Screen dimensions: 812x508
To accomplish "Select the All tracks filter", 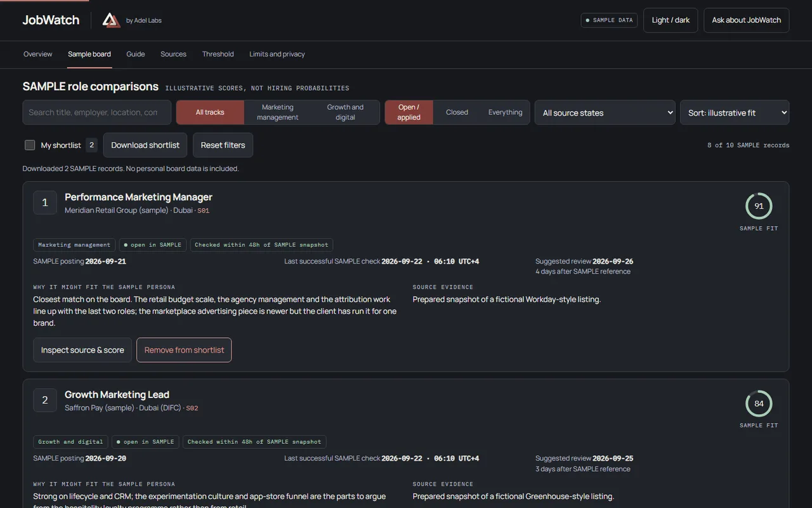I will (210, 112).
